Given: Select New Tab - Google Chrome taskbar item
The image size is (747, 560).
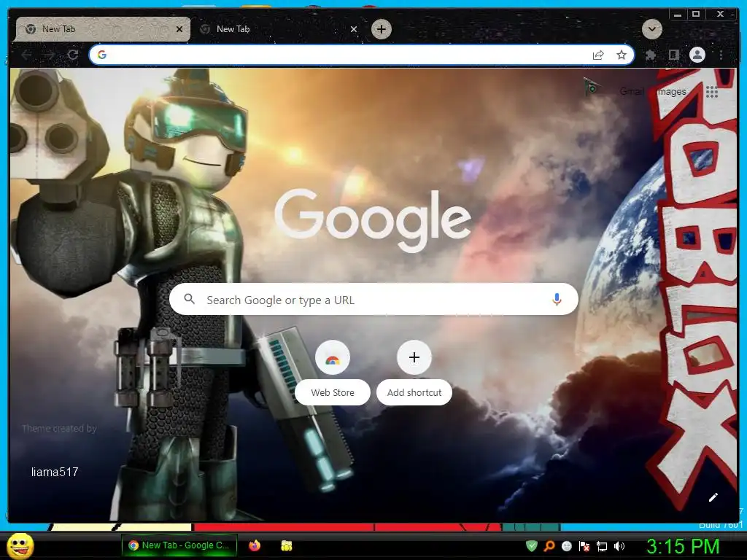Looking at the screenshot, I should [179, 545].
